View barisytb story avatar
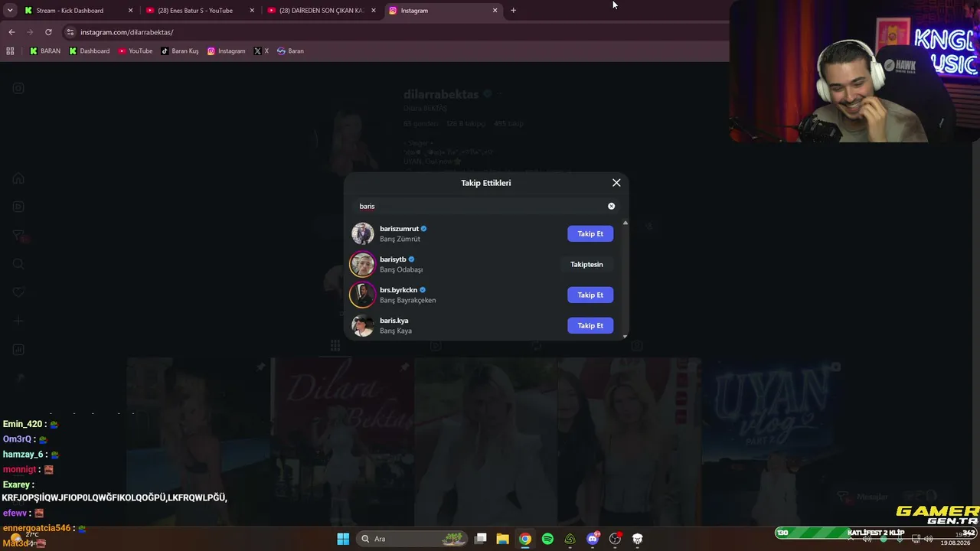Image resolution: width=980 pixels, height=551 pixels. [363, 264]
